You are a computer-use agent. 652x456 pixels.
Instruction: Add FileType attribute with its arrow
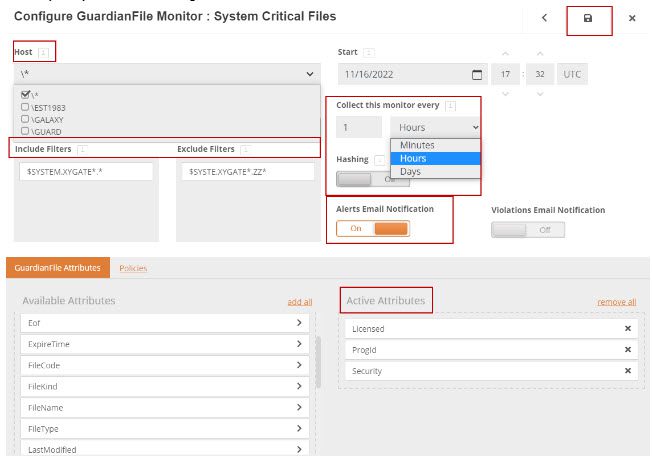click(299, 429)
